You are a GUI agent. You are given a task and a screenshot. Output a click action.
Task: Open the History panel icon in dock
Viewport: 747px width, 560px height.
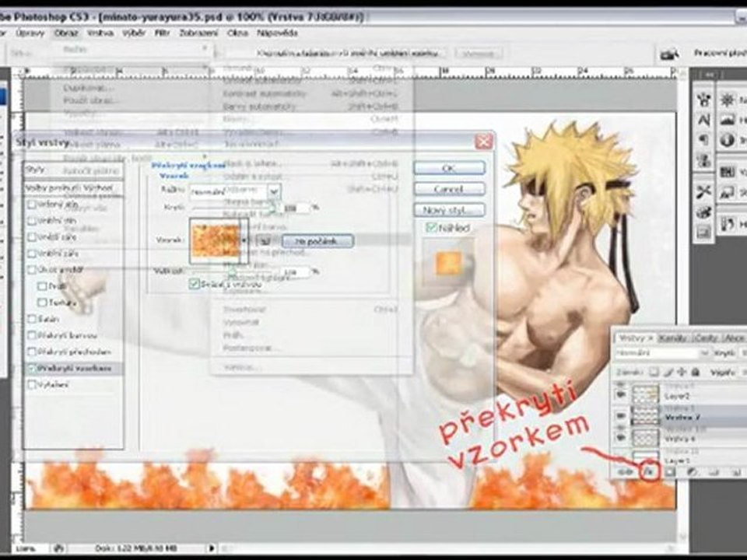click(727, 223)
